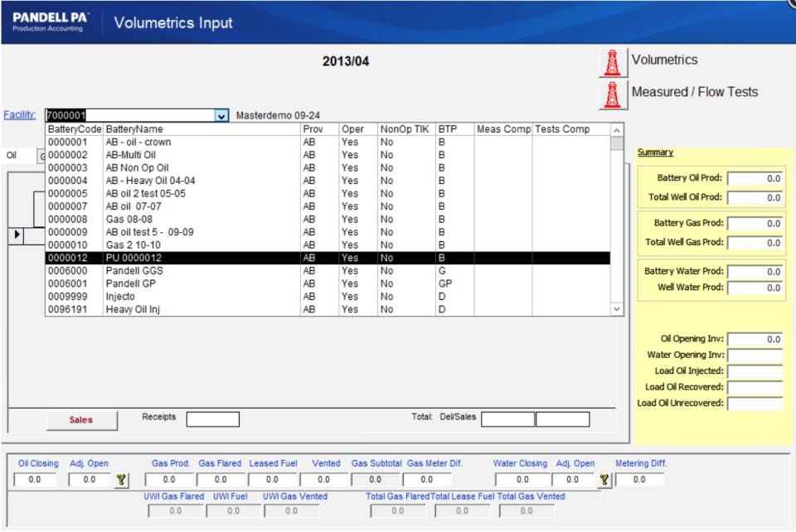The width and height of the screenshot is (796, 532).
Task: Open Volumetrics via the oil derrick icon
Action: 613,62
